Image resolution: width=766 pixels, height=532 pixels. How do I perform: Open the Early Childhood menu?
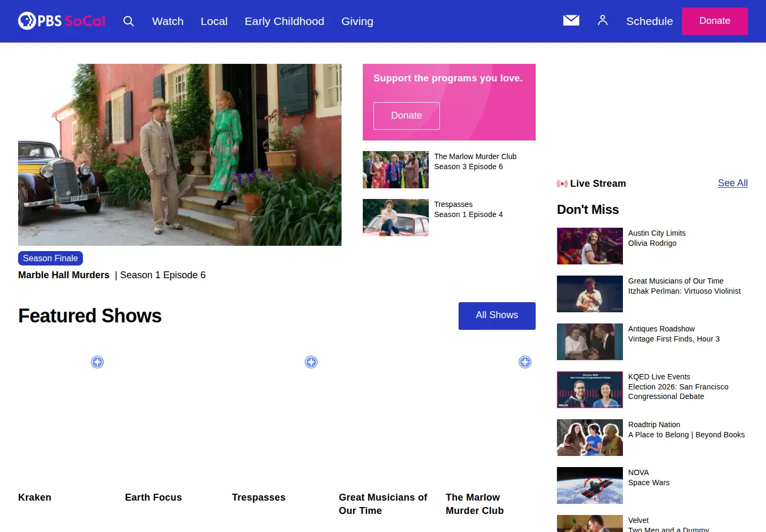284,21
